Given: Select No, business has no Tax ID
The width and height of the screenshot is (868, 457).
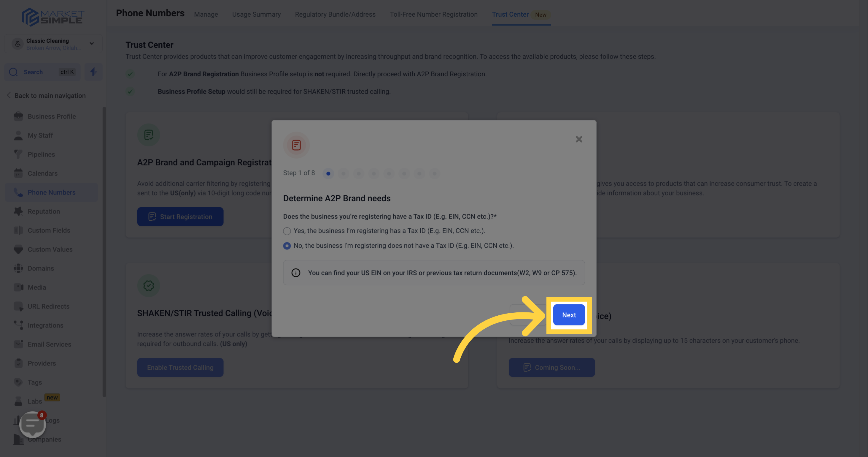Looking at the screenshot, I should tap(287, 246).
